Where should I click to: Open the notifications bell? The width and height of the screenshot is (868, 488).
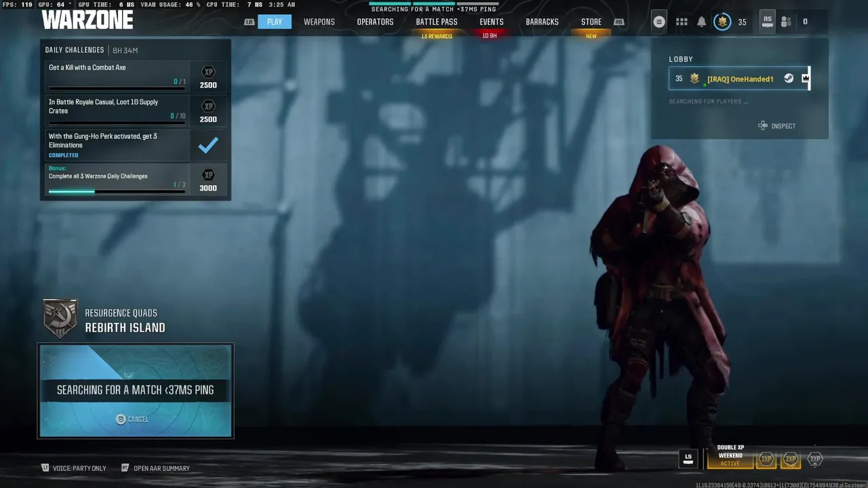coord(702,22)
